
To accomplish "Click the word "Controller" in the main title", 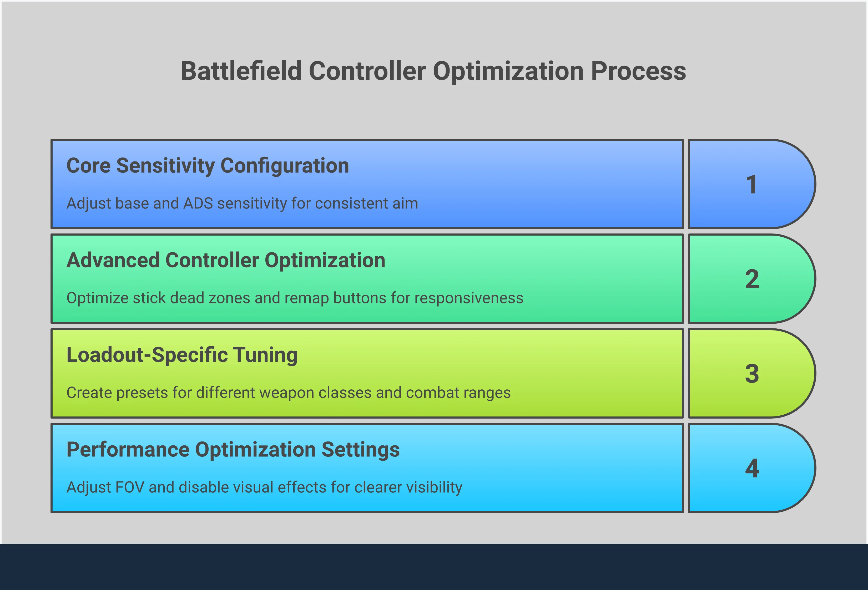I will pyautogui.click(x=367, y=71).
